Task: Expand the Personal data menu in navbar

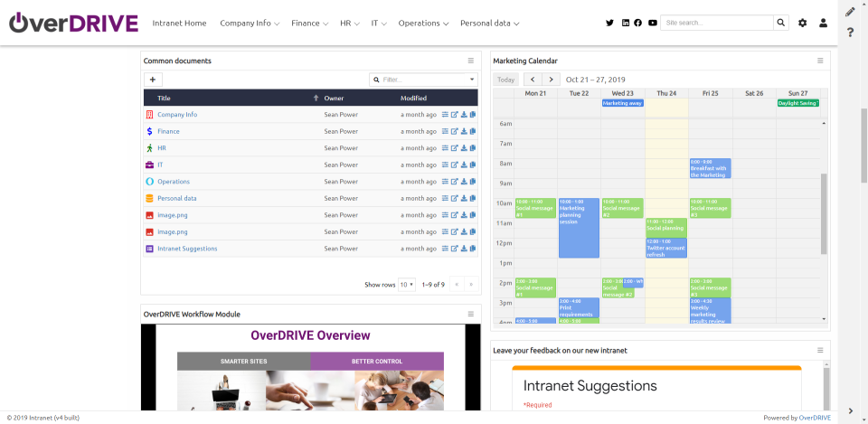Action: (x=490, y=24)
